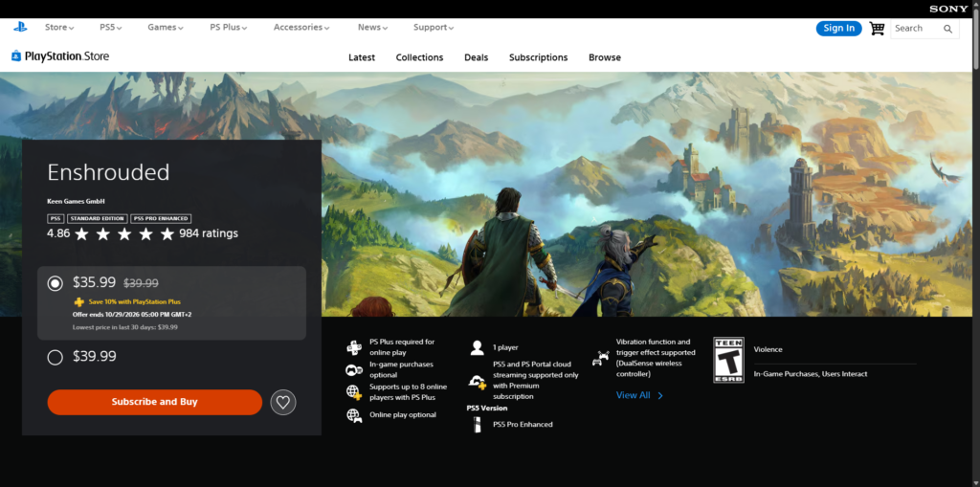
Task: Click the Lowest price in last 30 days text
Action: (x=125, y=327)
